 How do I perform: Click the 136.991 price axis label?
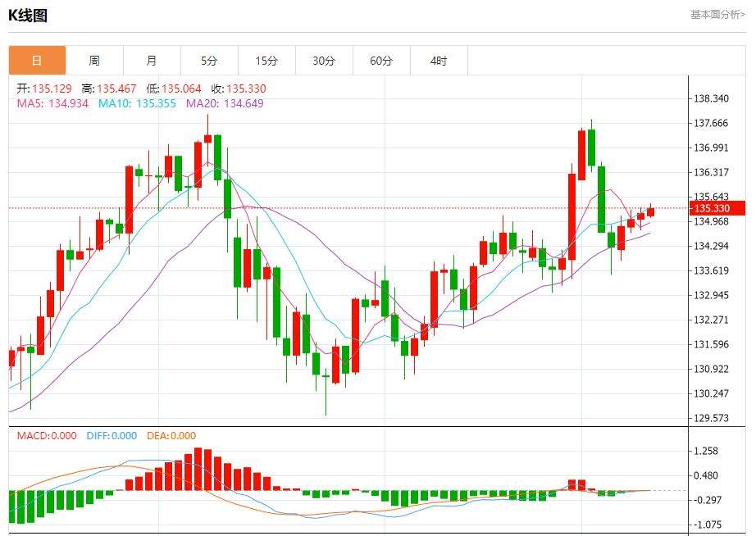[x=711, y=148]
